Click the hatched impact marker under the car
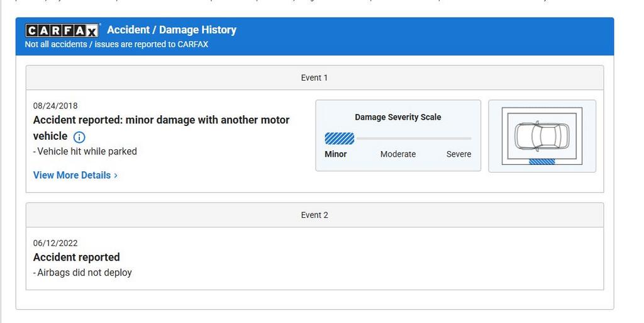The width and height of the screenshot is (644, 323). [541, 162]
